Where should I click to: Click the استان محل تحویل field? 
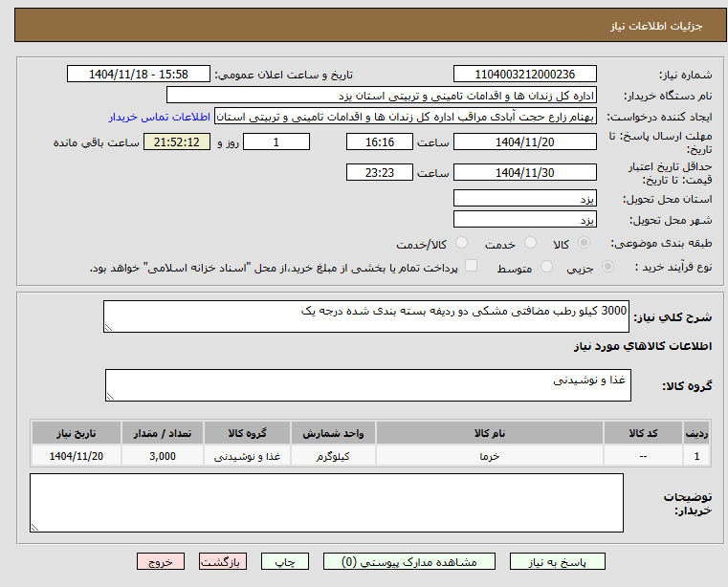(x=524, y=198)
